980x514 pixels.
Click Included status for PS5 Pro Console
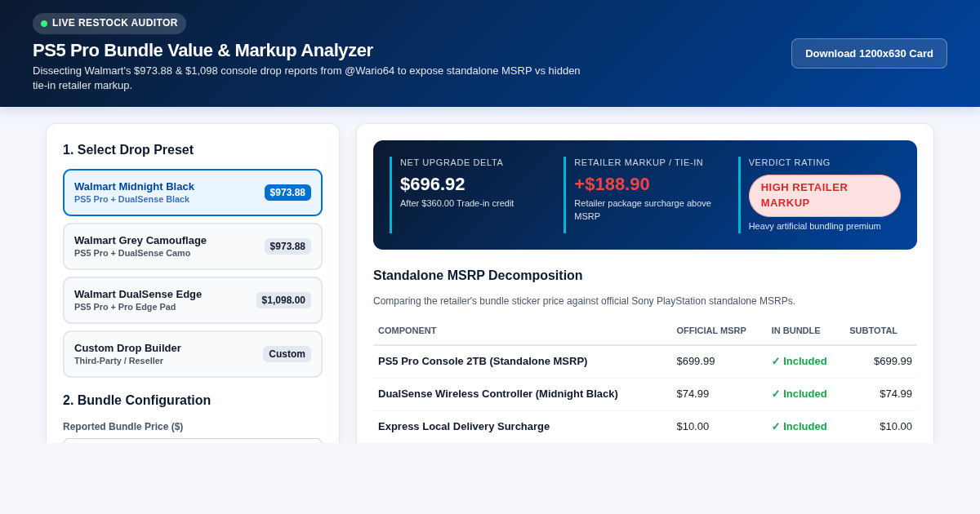(x=799, y=361)
